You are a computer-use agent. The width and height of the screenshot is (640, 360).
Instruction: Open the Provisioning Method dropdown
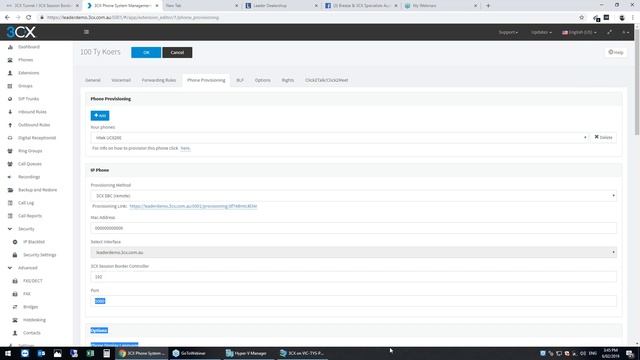coord(353,196)
